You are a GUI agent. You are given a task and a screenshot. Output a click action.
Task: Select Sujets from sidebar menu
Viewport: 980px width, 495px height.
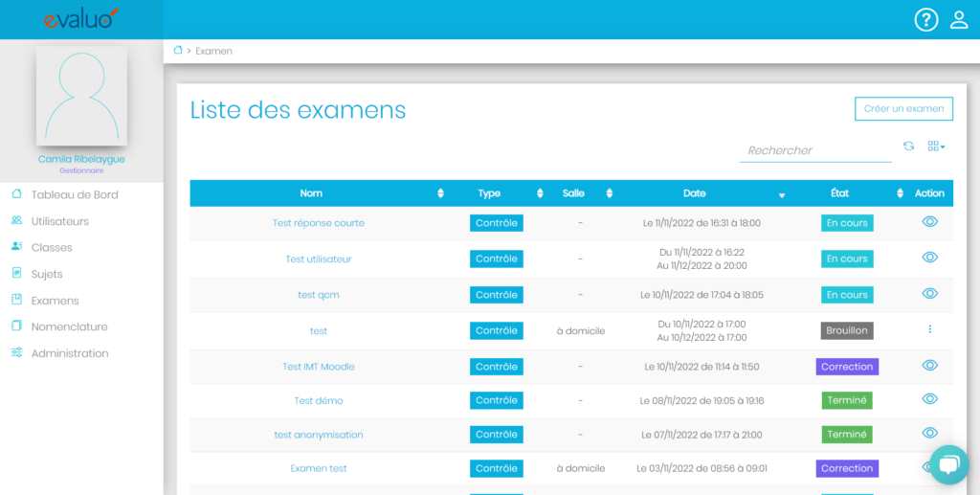(x=46, y=274)
